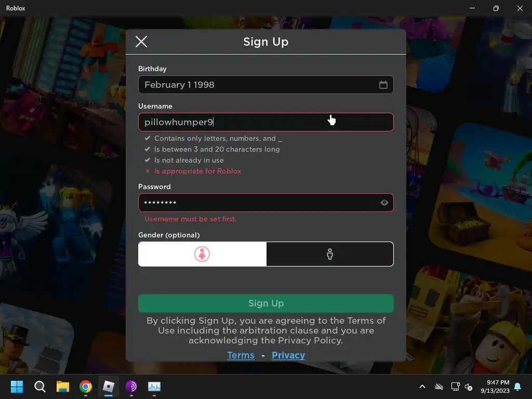The height and width of the screenshot is (399, 532).
Task: Click the Birthday field showing February 1 1998
Action: click(x=265, y=85)
